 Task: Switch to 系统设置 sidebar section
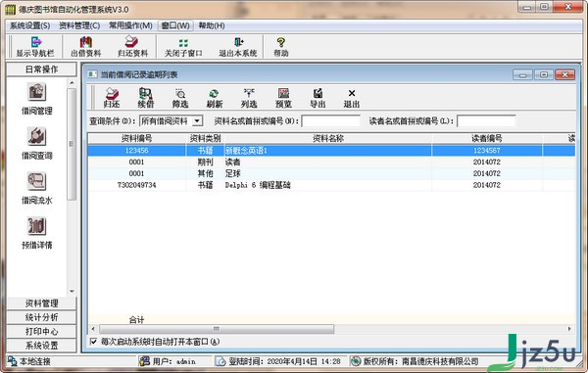(41, 346)
